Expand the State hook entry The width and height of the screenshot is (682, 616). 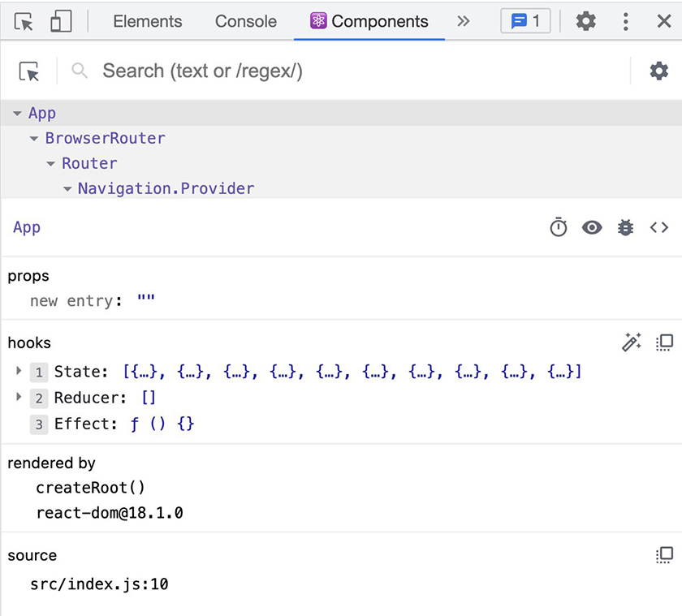18,371
